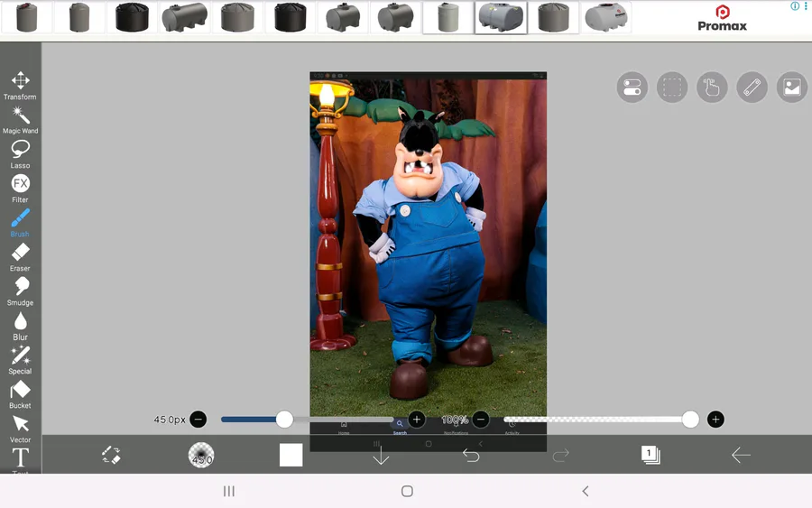Open the white color swatch
Viewport: 812px width, 508px height.
point(291,455)
